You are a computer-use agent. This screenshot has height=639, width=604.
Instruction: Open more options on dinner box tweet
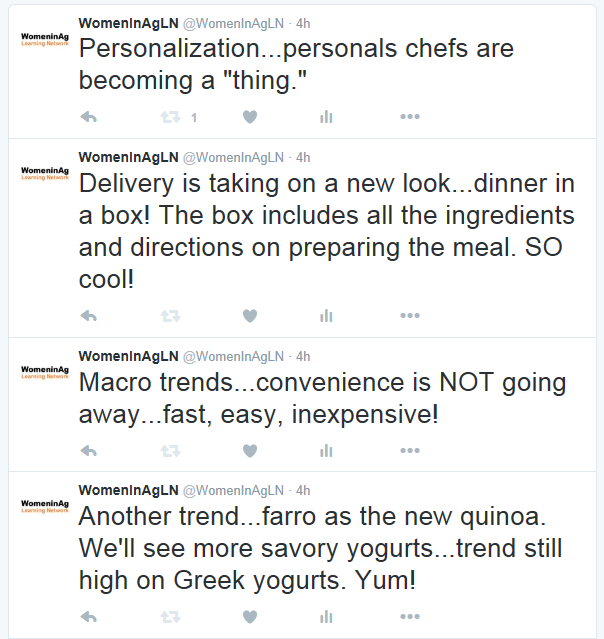tap(409, 316)
